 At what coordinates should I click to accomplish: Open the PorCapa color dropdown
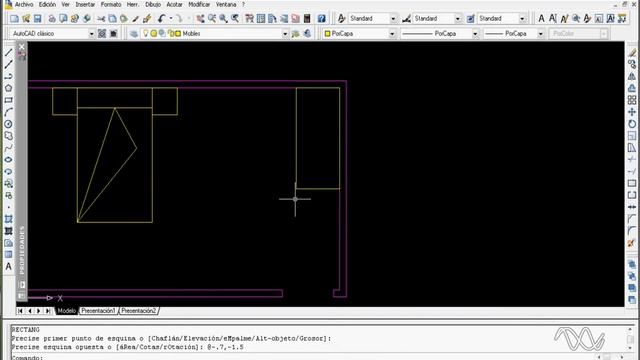click(392, 33)
